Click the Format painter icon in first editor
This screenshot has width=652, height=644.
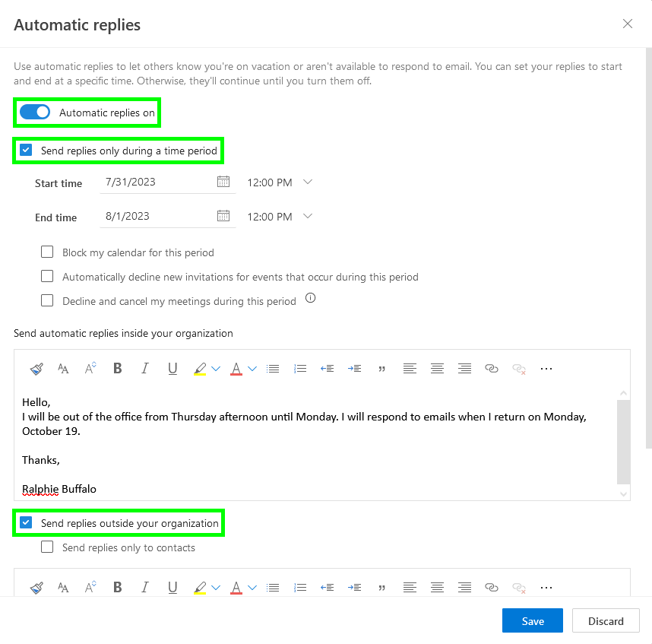coord(36,369)
